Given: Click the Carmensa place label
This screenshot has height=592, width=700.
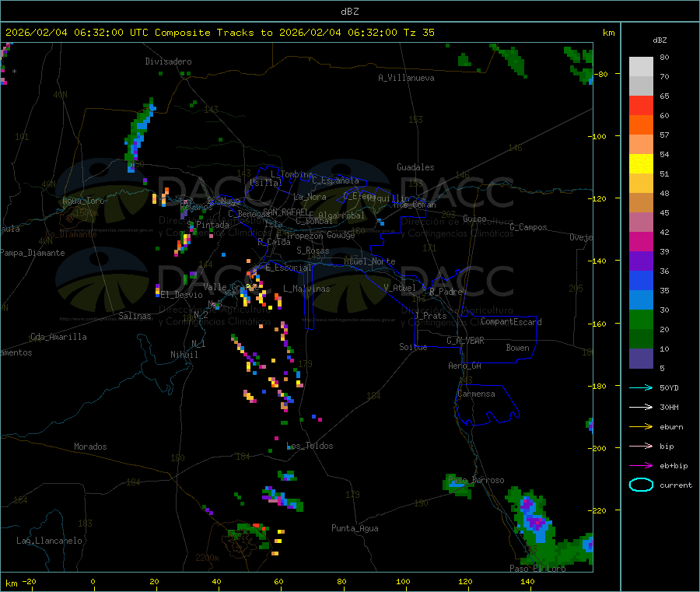Looking at the screenshot, I should coord(476,394).
